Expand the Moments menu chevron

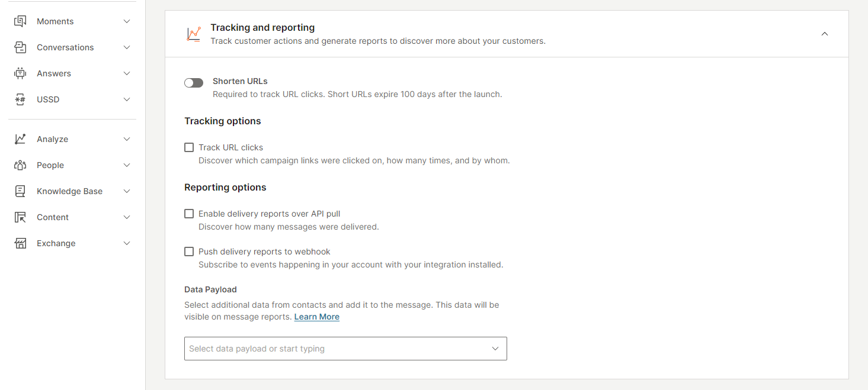coord(127,21)
